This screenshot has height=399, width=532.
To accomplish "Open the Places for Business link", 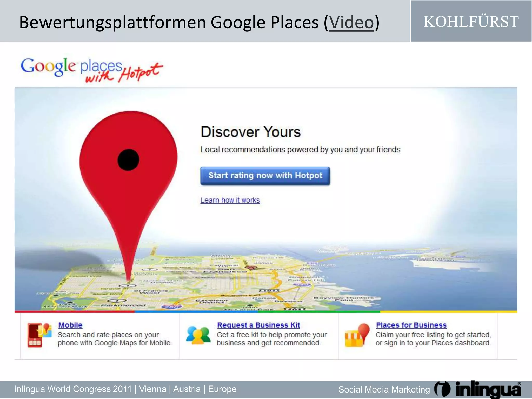I will click(411, 325).
